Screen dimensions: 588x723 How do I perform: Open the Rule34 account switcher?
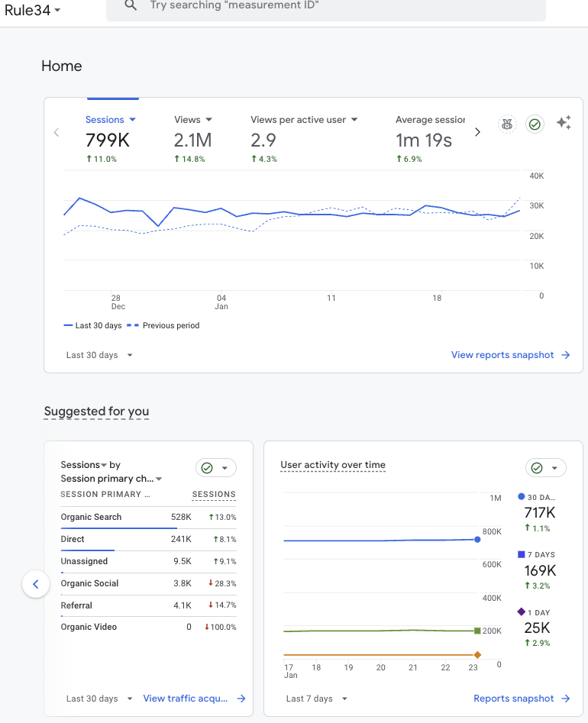31,11
